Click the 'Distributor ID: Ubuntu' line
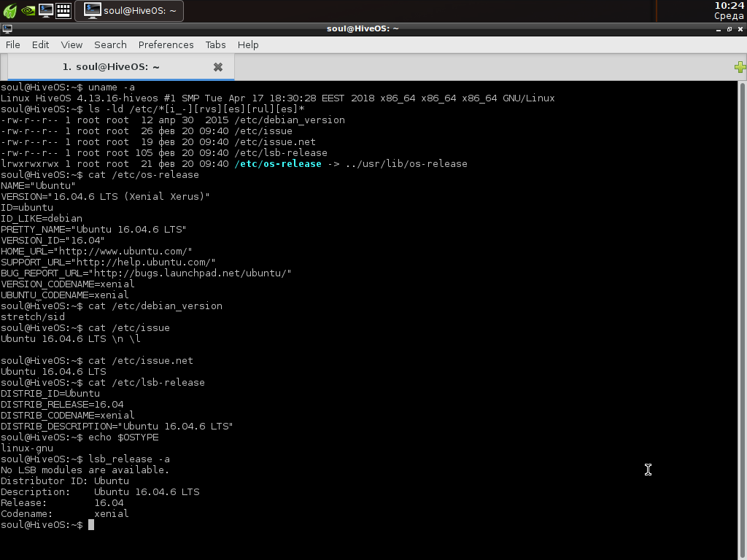 click(x=65, y=481)
